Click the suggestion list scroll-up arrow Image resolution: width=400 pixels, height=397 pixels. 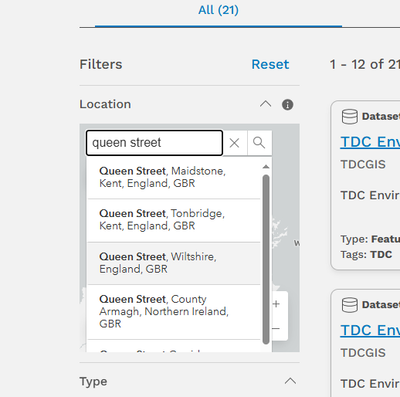266,167
